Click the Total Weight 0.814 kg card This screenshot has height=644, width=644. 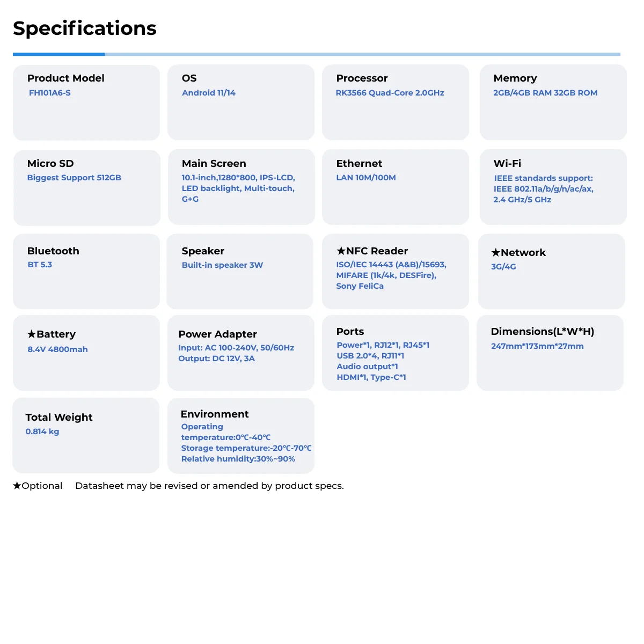86,436
